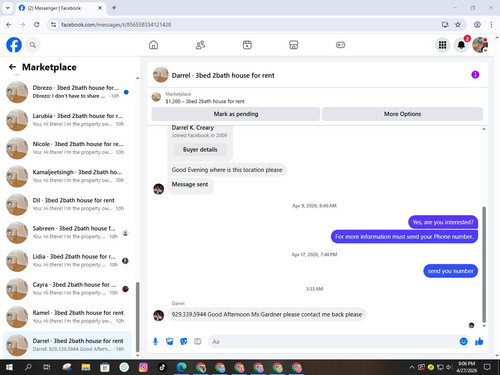Open the Chrome profile icon
The image size is (500, 375).
[x=477, y=25]
